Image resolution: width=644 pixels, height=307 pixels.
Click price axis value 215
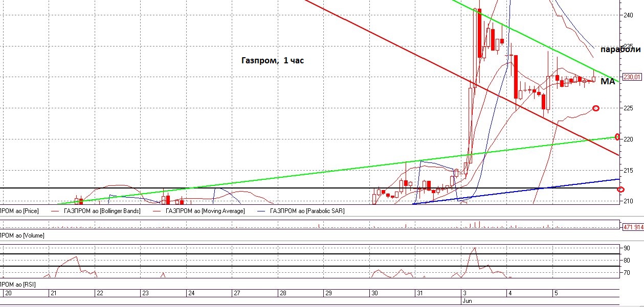[629, 170]
